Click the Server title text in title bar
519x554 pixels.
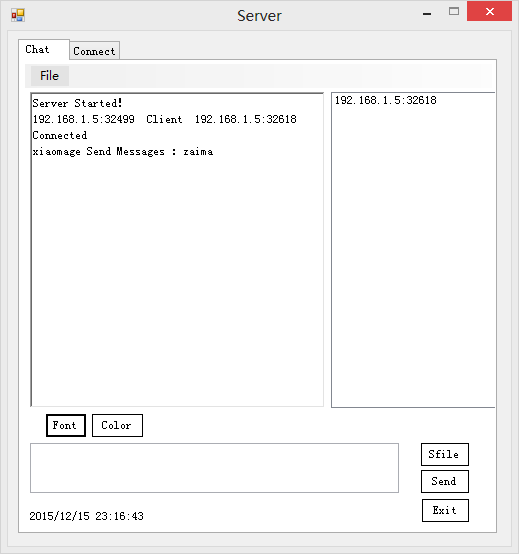click(x=259, y=16)
